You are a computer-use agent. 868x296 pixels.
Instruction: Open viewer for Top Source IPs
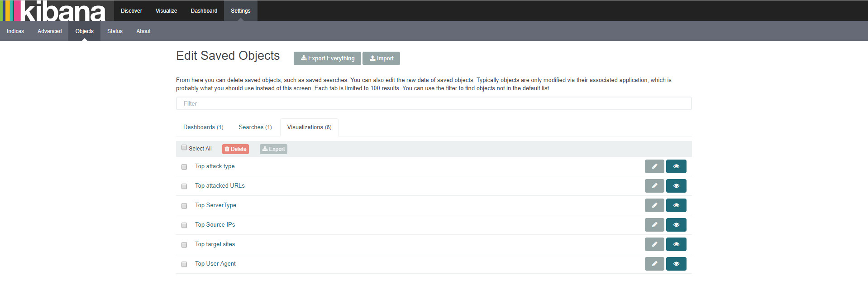pos(676,225)
